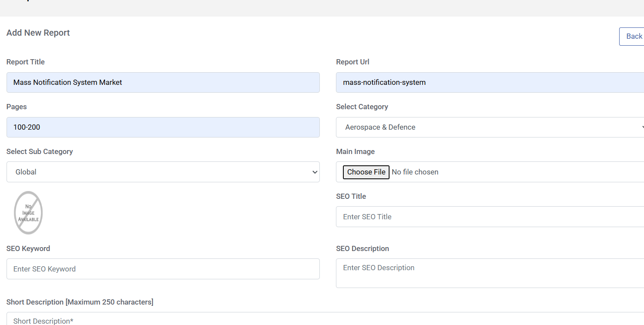The image size is (644, 325).
Task: Click the SEO Keyword label text
Action: tap(28, 249)
